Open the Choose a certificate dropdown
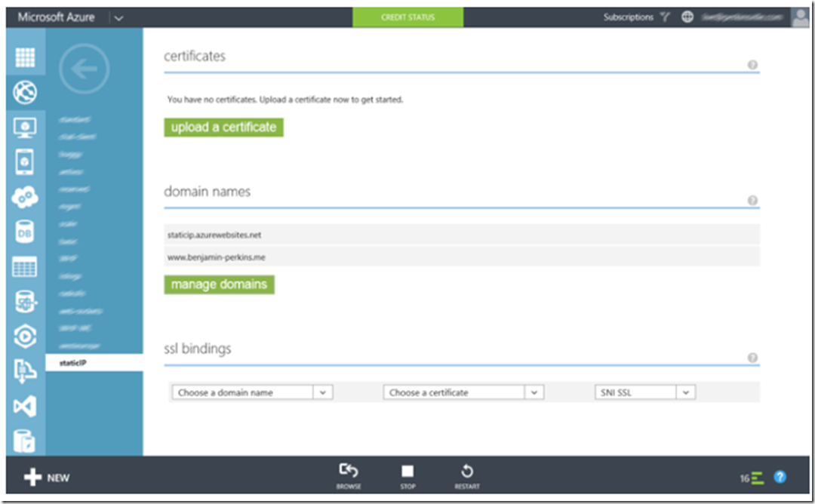The width and height of the screenshot is (815, 504). pos(463,392)
